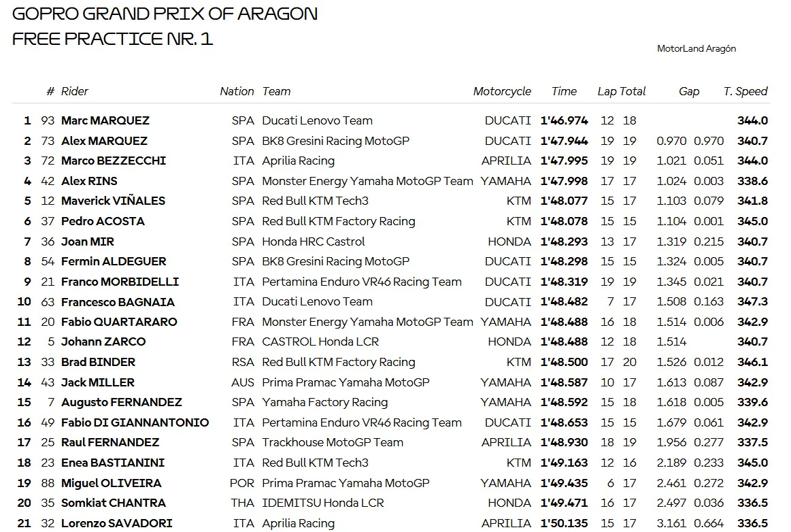The height and width of the screenshot is (532, 791).
Task: Click the Time column header
Action: click(x=564, y=91)
